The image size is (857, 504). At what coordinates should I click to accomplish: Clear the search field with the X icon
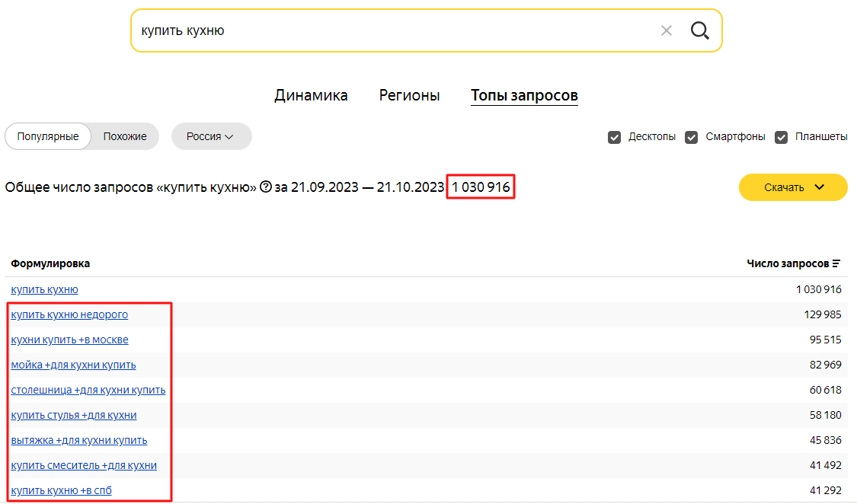(667, 30)
